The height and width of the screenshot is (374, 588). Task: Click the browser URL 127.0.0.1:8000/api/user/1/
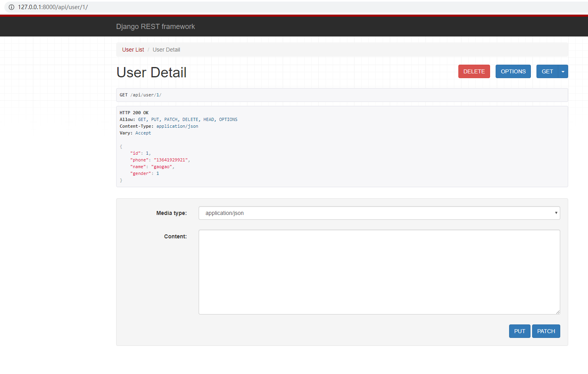(x=53, y=7)
